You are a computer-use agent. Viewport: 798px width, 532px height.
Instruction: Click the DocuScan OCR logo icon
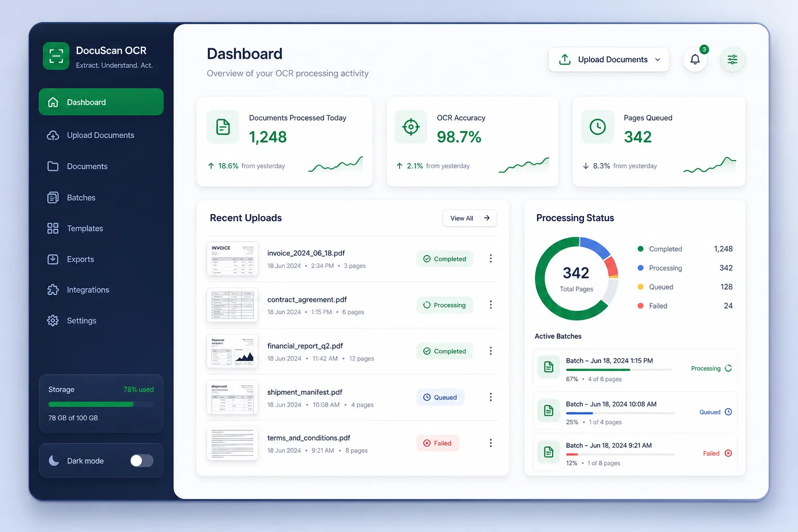click(56, 56)
